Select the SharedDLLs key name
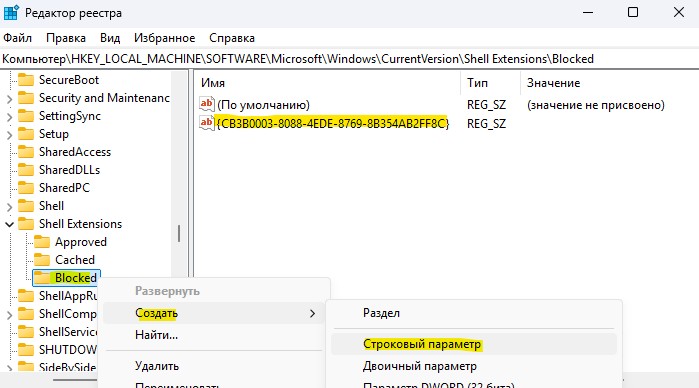This screenshot has width=699, height=388. click(x=70, y=170)
